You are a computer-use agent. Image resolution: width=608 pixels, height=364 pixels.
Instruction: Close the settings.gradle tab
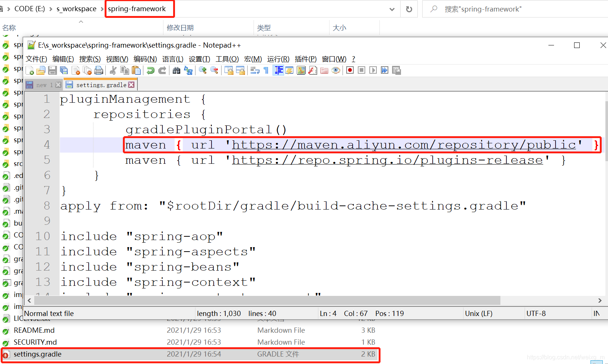coord(131,85)
